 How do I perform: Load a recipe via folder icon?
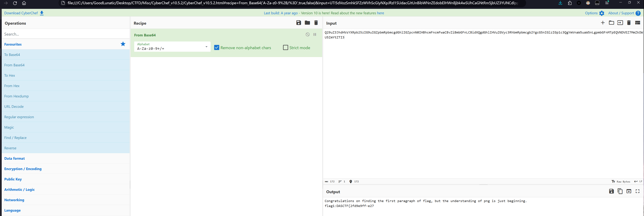[x=307, y=23]
